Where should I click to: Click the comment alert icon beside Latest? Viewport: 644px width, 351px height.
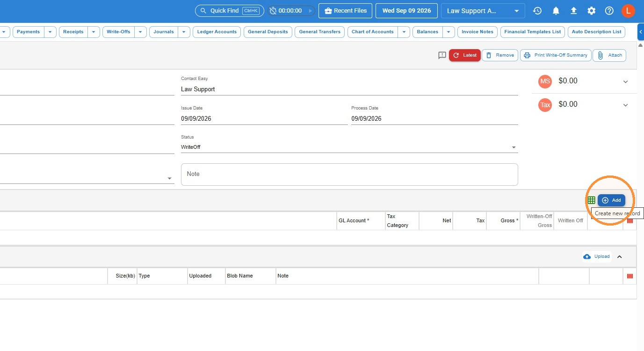click(442, 55)
